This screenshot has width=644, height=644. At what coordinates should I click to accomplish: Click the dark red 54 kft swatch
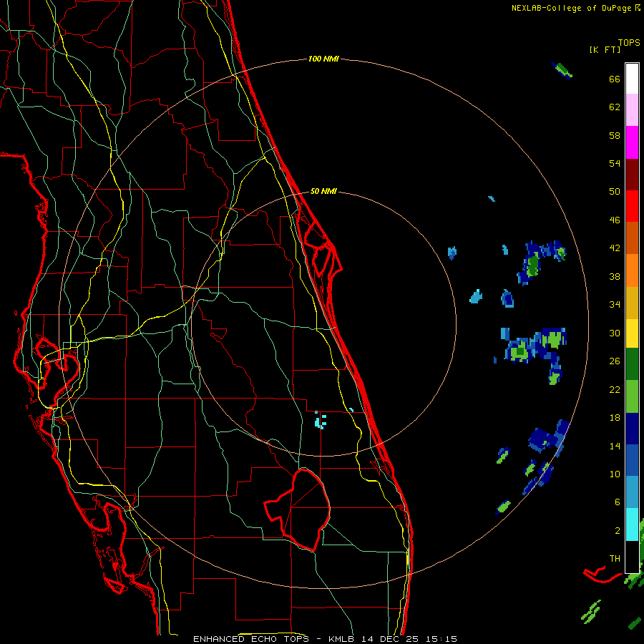coord(632,175)
